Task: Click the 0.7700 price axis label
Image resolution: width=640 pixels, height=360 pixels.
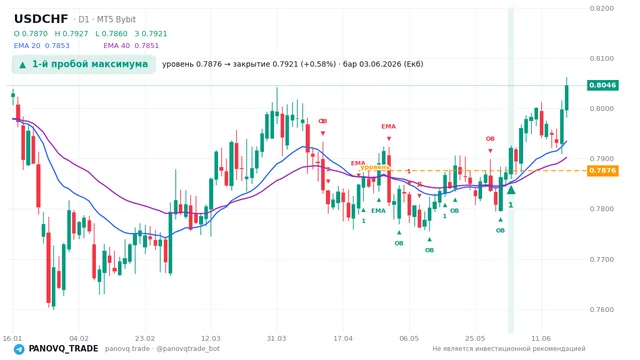Action: coord(602,260)
